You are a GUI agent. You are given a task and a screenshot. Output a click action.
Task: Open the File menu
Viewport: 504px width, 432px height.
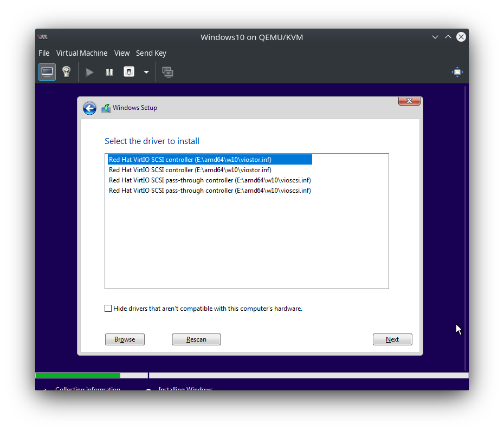pos(44,53)
